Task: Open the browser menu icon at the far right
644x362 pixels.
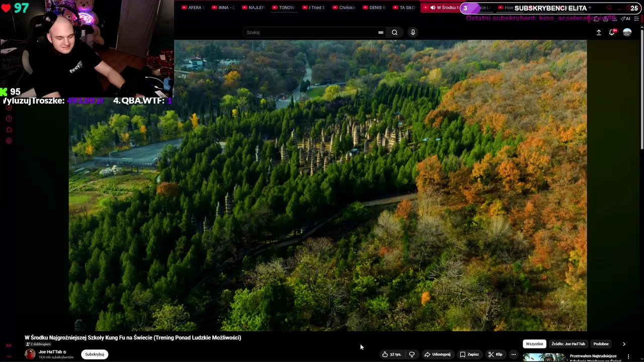Action: pos(636,19)
